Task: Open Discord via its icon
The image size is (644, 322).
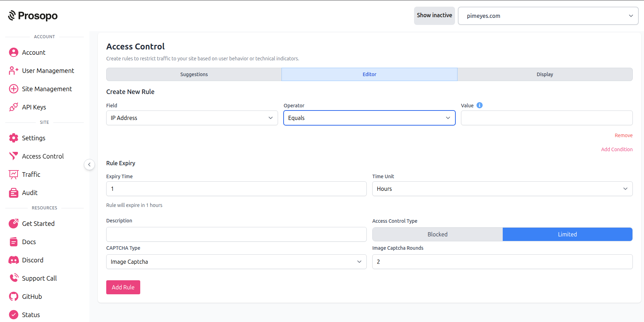Action: pyautogui.click(x=14, y=260)
